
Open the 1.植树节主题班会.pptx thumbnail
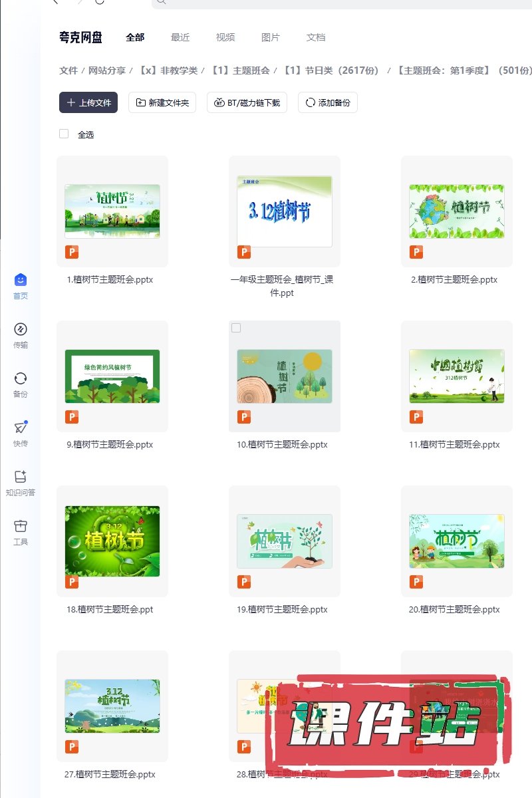(112, 211)
